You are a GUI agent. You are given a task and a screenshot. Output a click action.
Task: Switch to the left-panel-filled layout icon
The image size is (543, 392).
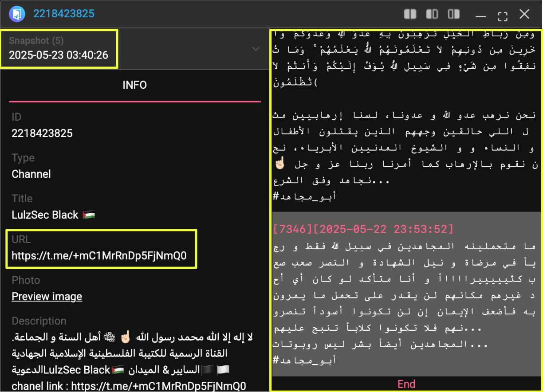(x=432, y=14)
